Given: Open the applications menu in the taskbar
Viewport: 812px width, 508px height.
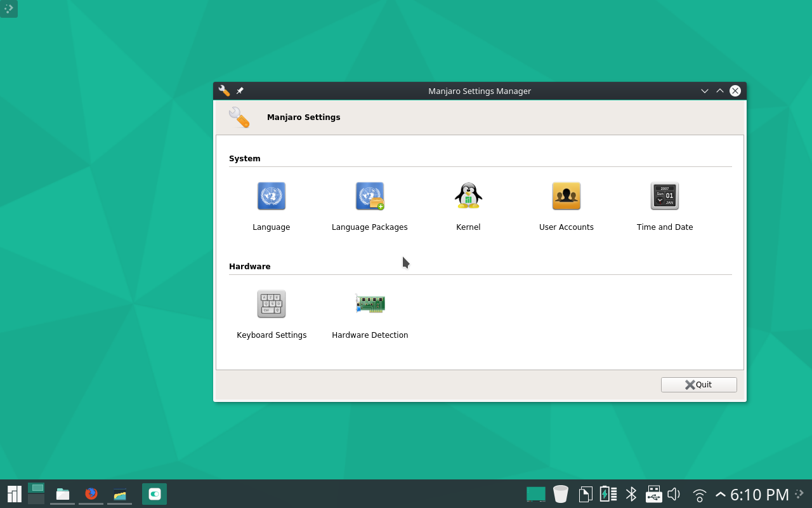Looking at the screenshot, I should 13,493.
